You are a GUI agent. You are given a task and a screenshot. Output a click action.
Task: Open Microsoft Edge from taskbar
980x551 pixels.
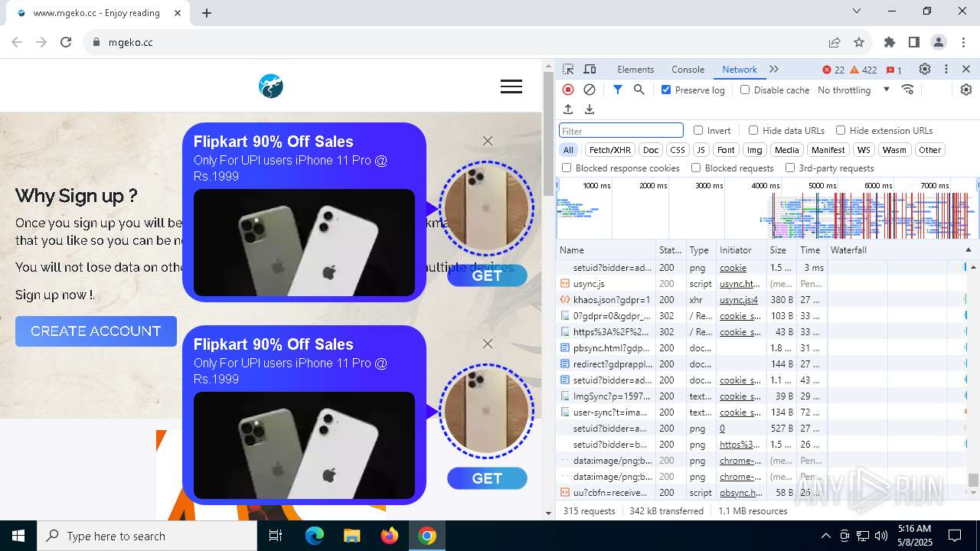click(315, 536)
